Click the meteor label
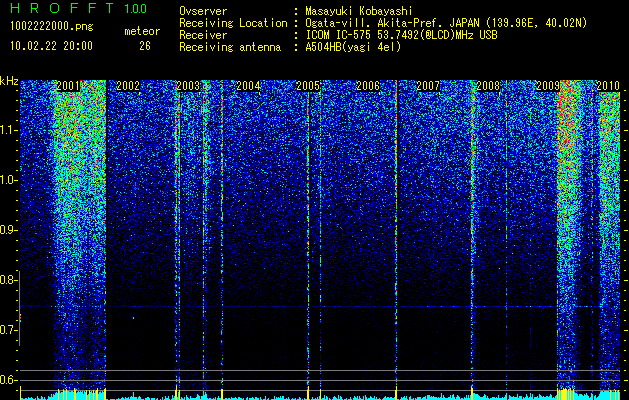The height and width of the screenshot is (400, 629). (x=142, y=31)
